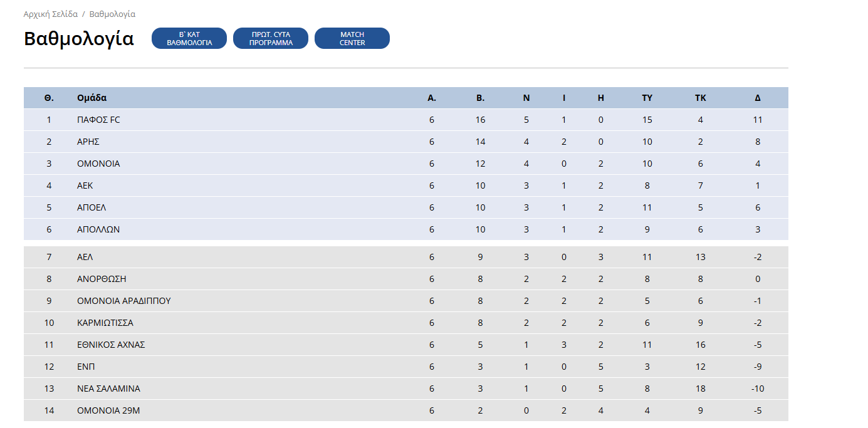Open the MATCH CENTER button
The width and height of the screenshot is (868, 428).
(352, 38)
